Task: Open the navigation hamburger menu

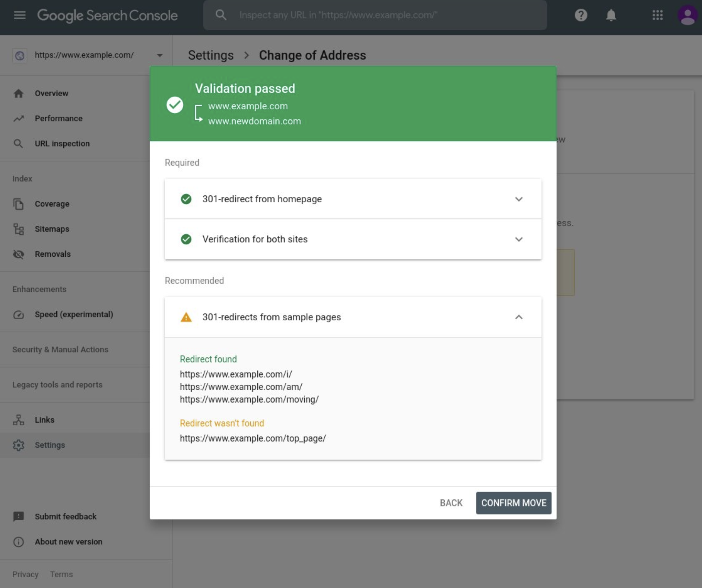Action: tap(19, 15)
